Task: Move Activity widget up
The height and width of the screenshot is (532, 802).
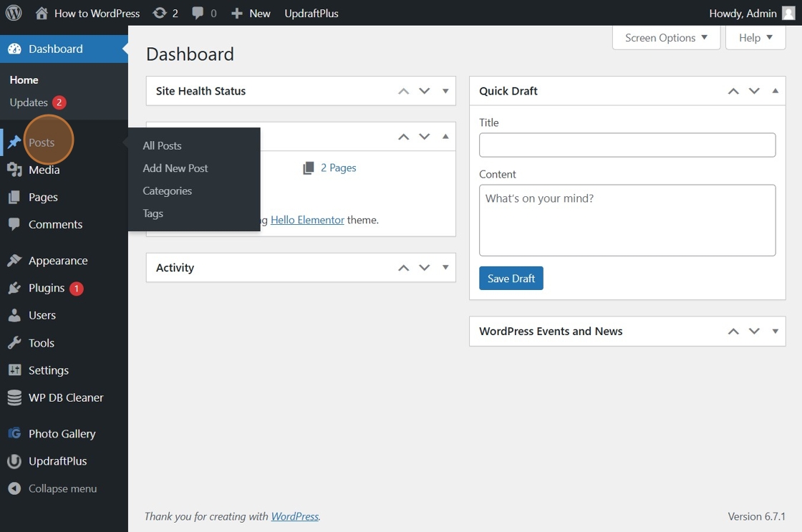Action: (404, 268)
